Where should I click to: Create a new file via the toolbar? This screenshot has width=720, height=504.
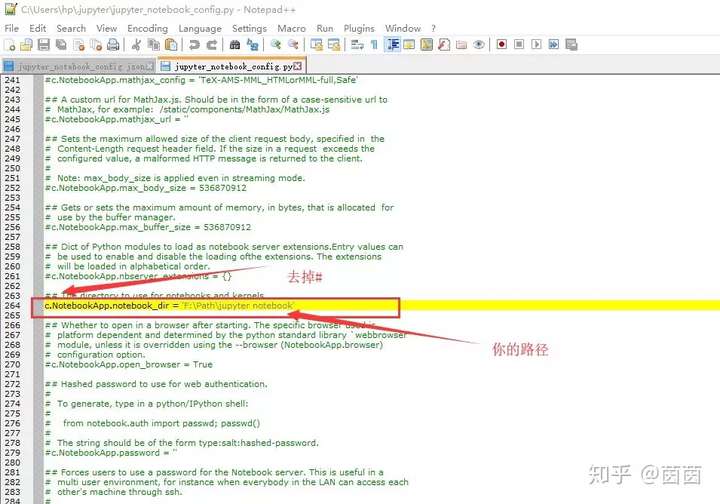coord(10,45)
